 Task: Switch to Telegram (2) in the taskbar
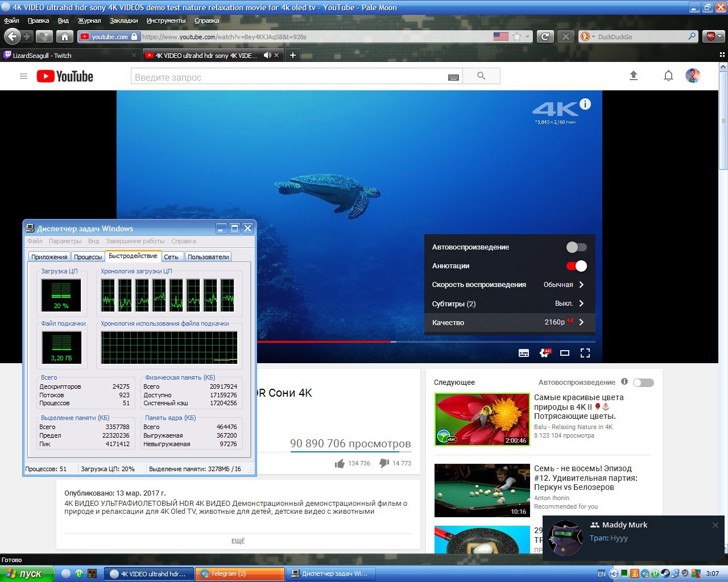[239, 573]
